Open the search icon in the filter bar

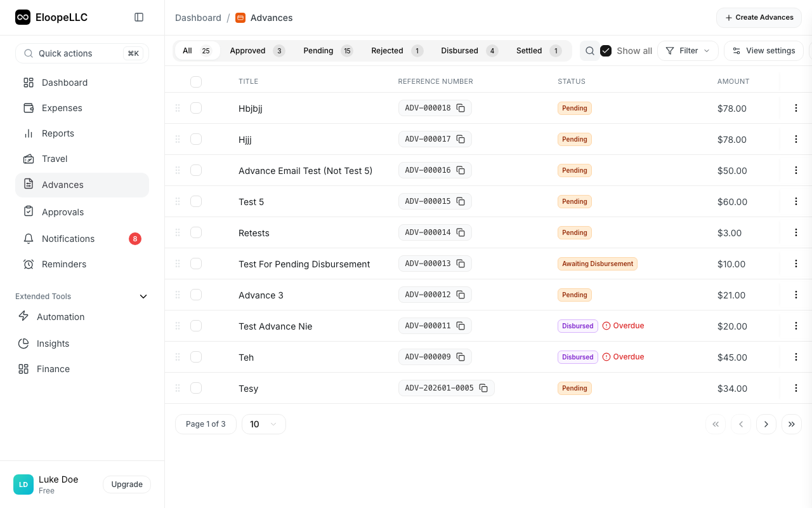589,50
